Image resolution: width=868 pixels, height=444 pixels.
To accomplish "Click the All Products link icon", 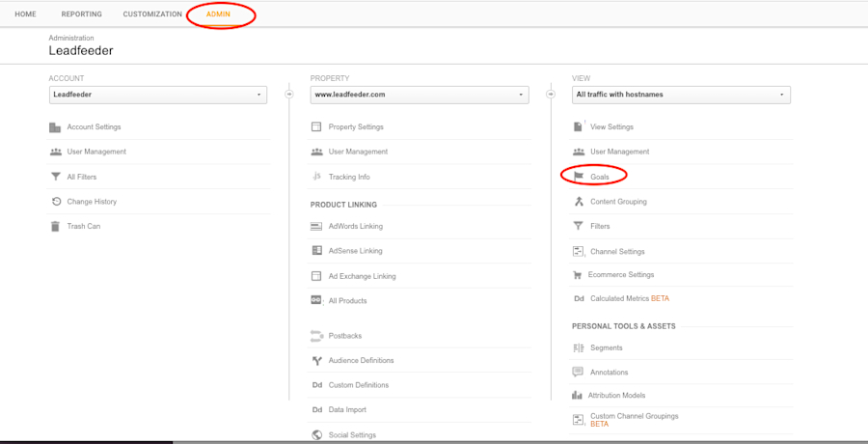I will click(316, 300).
